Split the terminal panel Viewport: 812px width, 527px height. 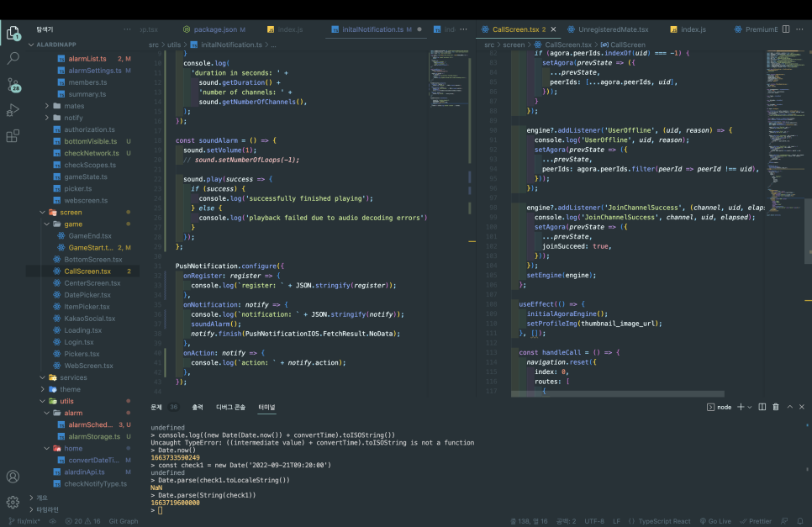click(x=762, y=407)
